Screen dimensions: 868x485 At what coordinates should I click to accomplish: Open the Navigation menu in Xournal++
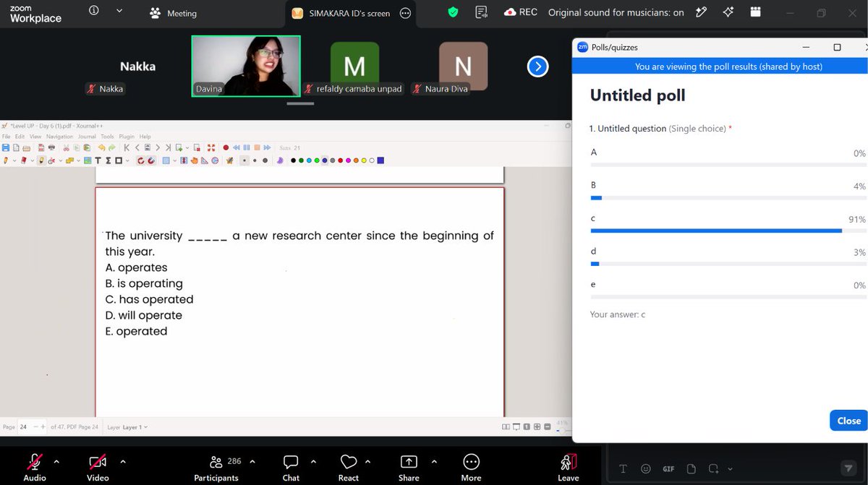point(59,137)
